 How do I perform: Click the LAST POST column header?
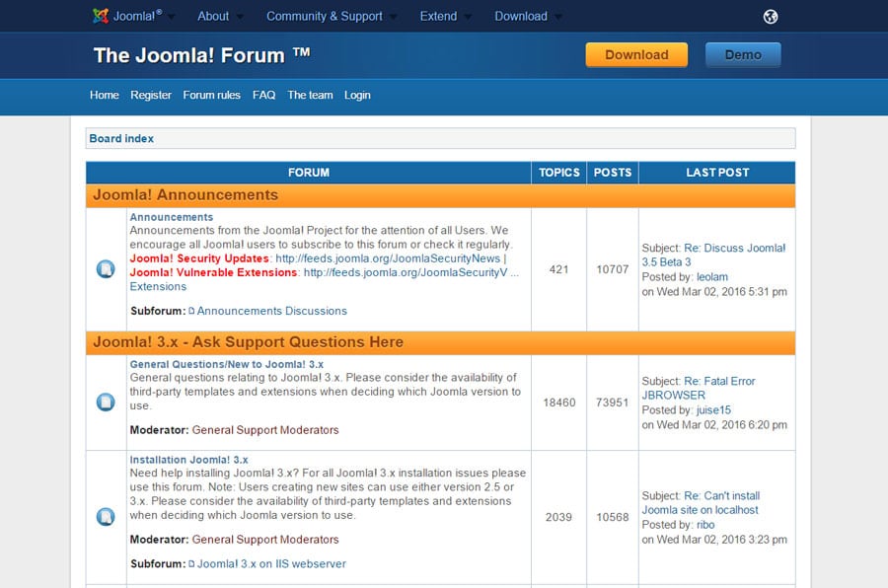click(x=717, y=173)
